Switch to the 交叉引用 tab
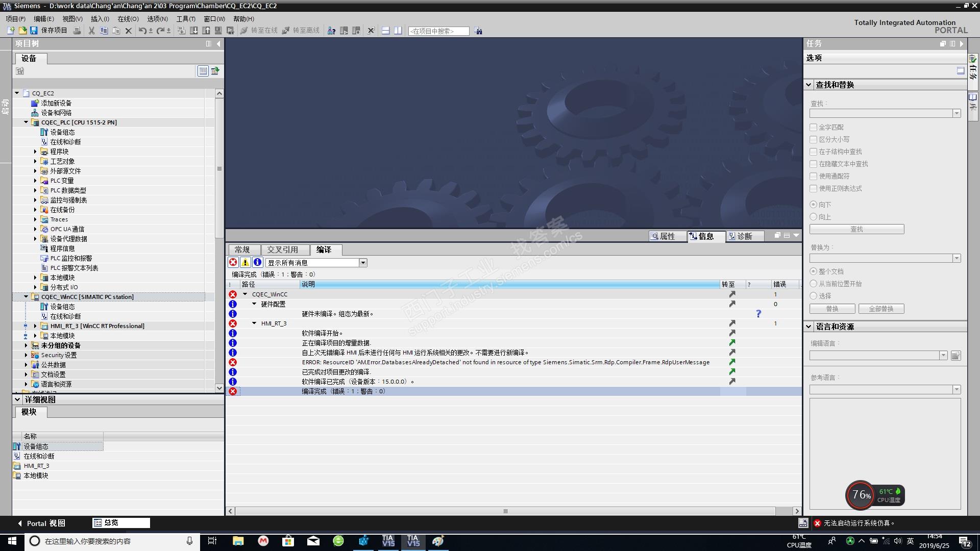The height and width of the screenshot is (551, 980). (282, 249)
